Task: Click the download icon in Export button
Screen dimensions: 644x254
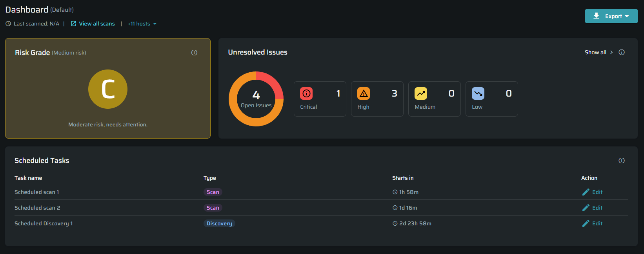Action: pyautogui.click(x=596, y=16)
